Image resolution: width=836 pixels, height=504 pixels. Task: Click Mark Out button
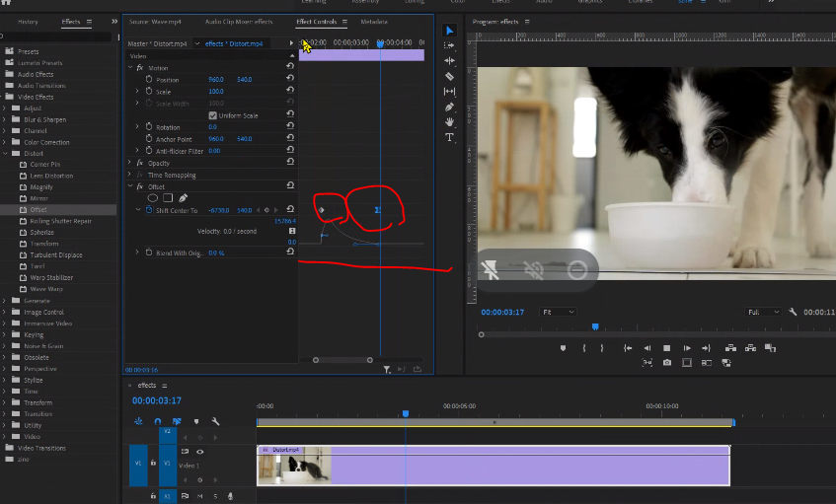(602, 348)
